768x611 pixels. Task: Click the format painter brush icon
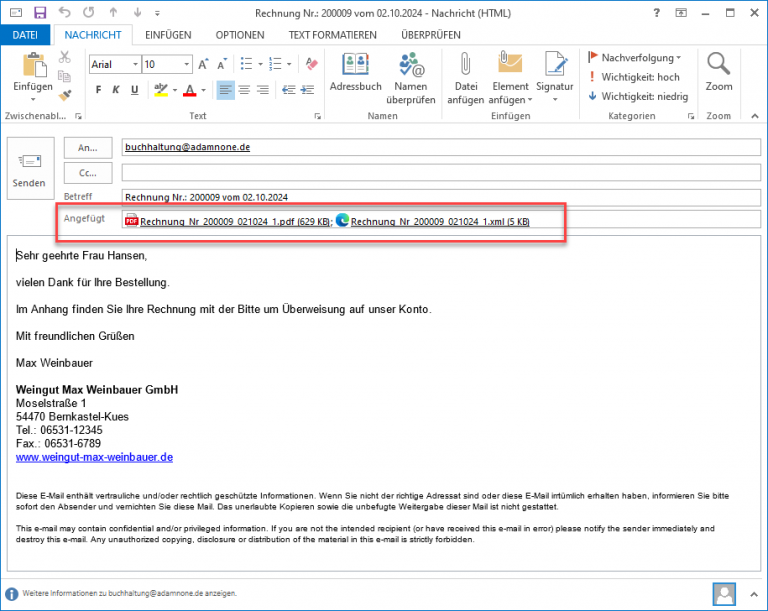click(x=66, y=96)
